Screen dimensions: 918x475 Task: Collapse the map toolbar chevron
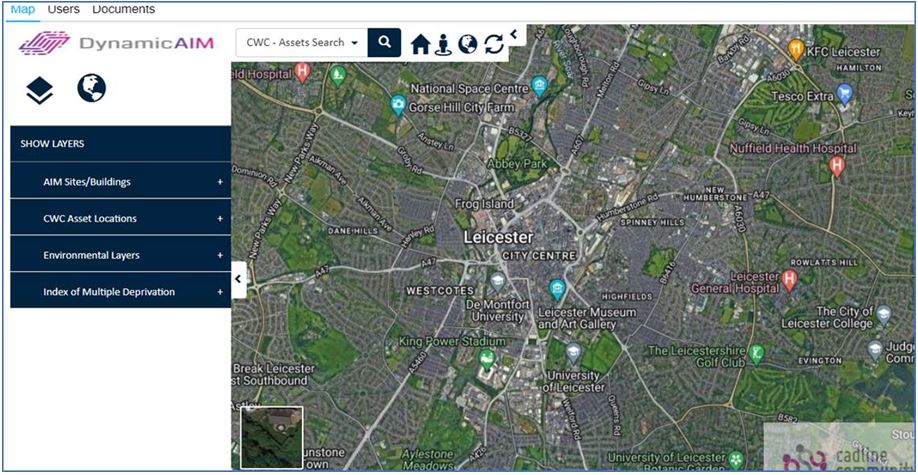click(x=515, y=35)
